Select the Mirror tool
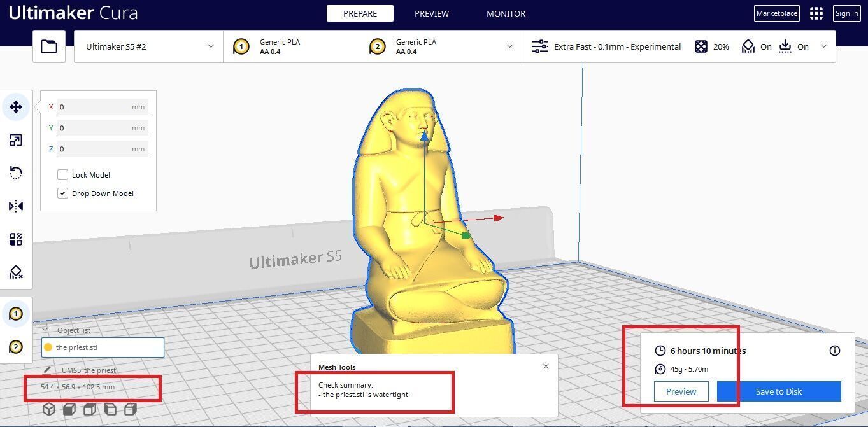The image size is (868, 427). (16, 206)
